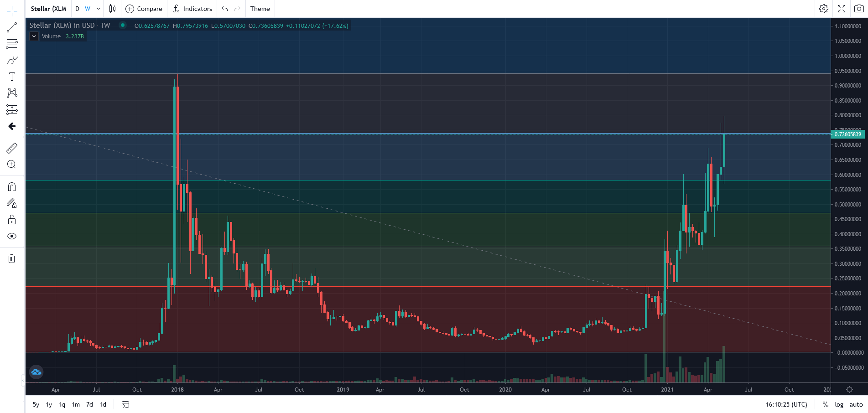Click the 1.00000000 price axis label
868x413 pixels.
(x=848, y=56)
